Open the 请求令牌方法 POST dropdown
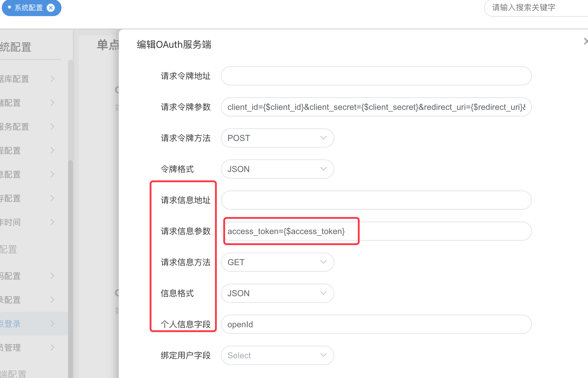The image size is (588, 378). coord(277,138)
